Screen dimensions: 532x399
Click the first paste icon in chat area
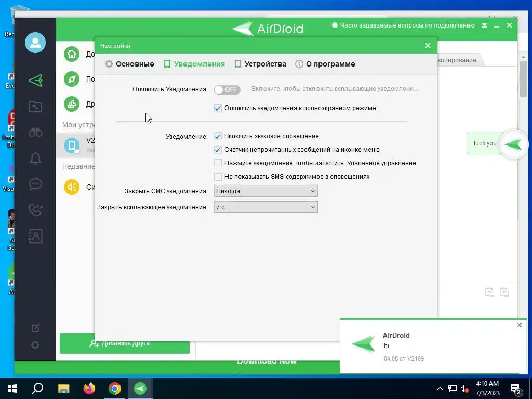(489, 292)
